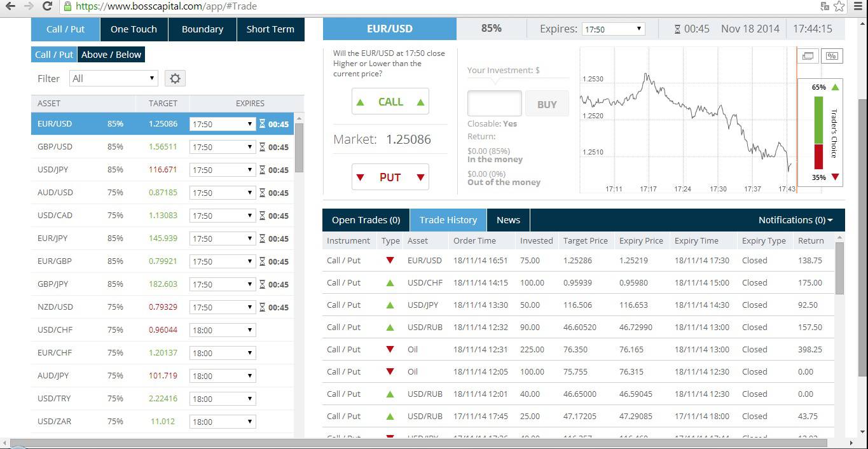Screen dimensions: 868x449
Task: Click green up arrow in Trader's Choice
Action: [x=835, y=87]
